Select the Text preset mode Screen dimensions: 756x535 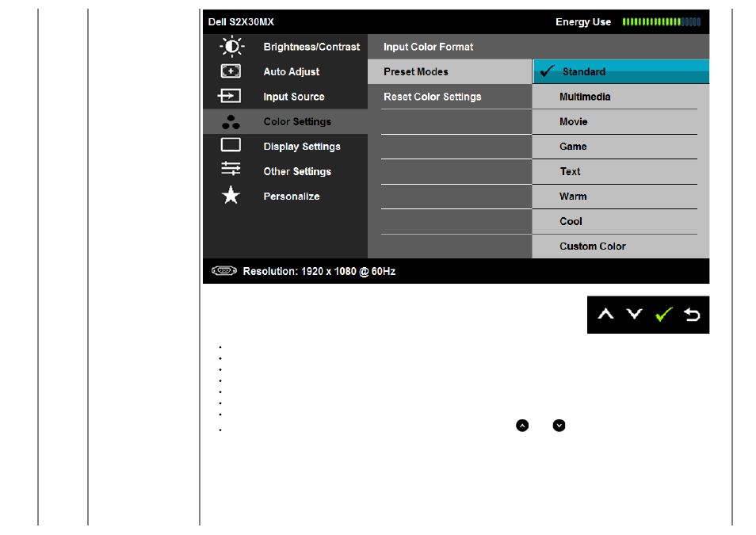[x=621, y=171]
